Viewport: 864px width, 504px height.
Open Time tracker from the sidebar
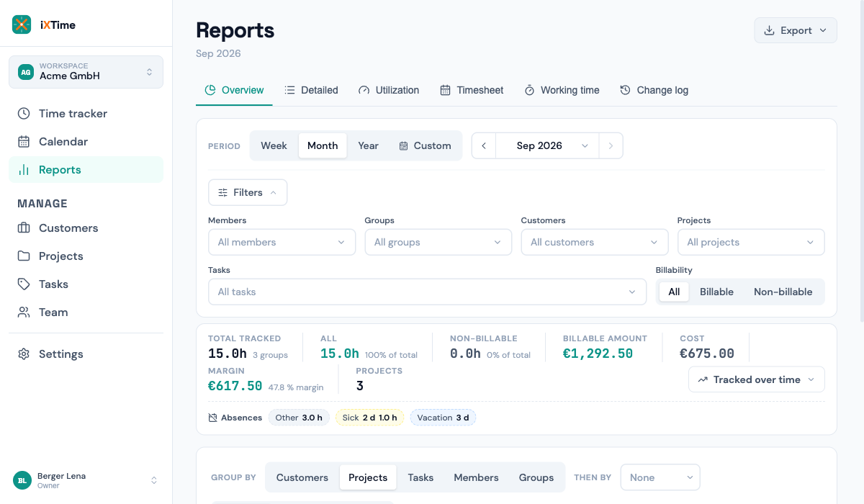[86, 113]
